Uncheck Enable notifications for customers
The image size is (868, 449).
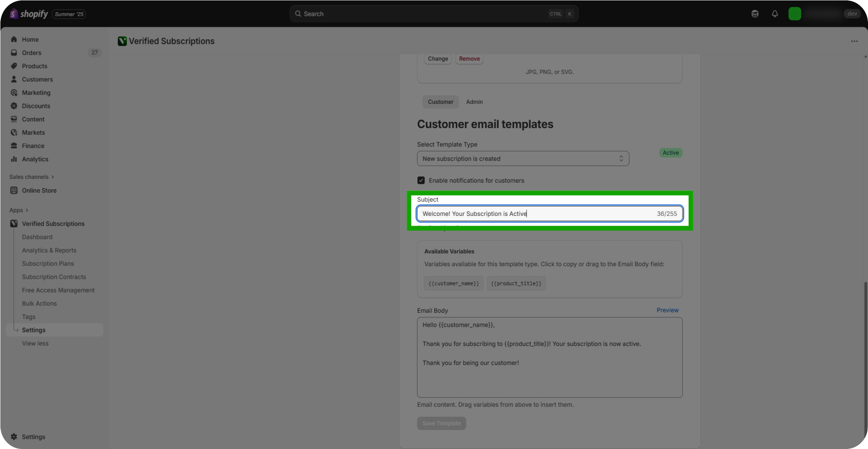421,180
